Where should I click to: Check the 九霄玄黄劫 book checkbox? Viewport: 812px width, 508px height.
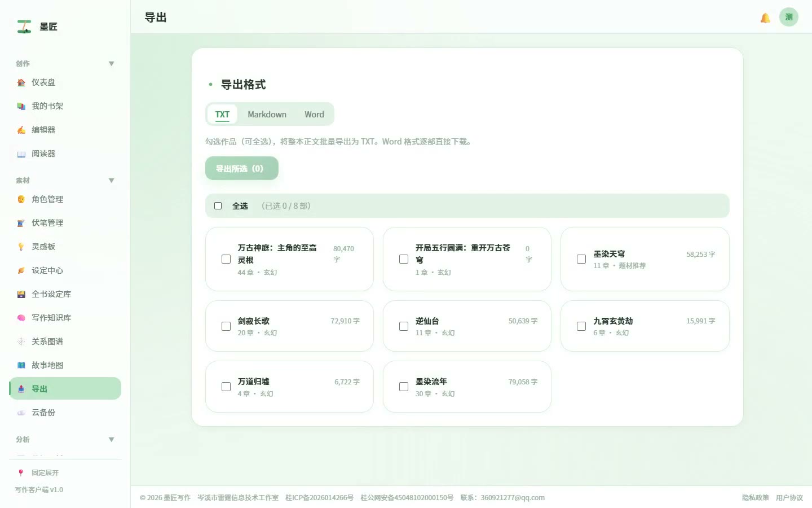(x=581, y=326)
